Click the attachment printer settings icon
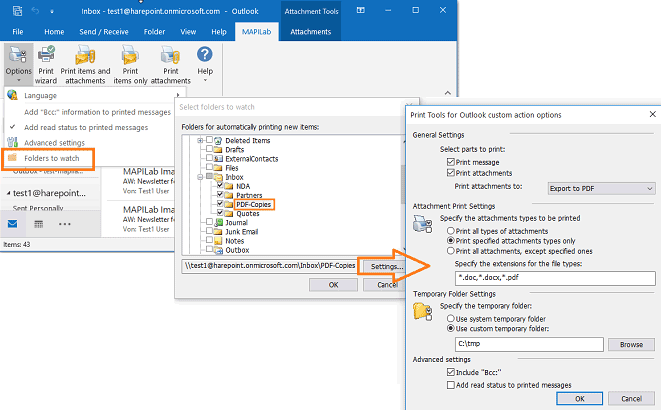The image size is (661, 410). pyautogui.click(x=422, y=224)
